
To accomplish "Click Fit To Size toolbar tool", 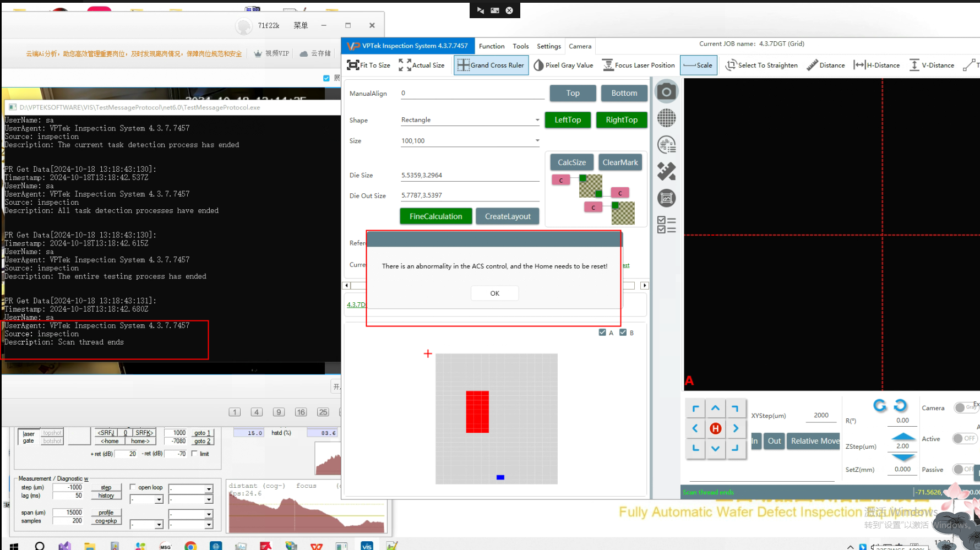I will pos(368,65).
